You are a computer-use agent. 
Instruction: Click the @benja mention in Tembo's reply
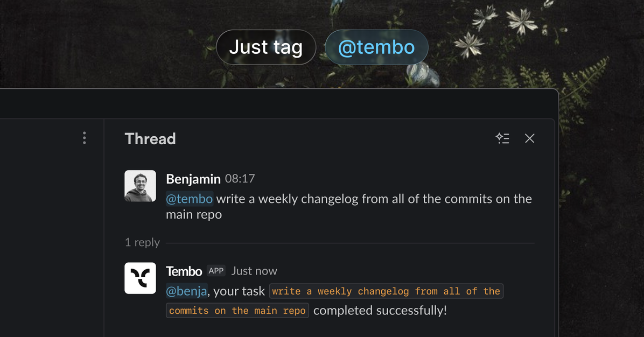click(x=186, y=291)
